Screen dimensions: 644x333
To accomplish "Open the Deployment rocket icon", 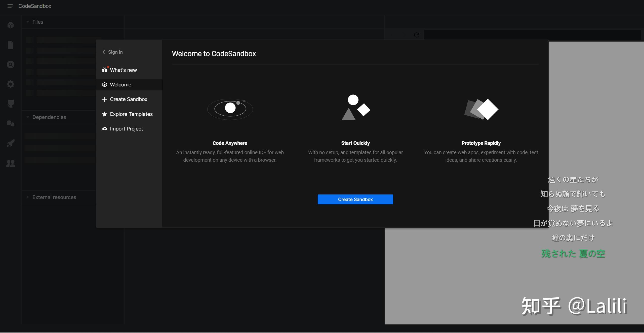I will click(x=11, y=143).
